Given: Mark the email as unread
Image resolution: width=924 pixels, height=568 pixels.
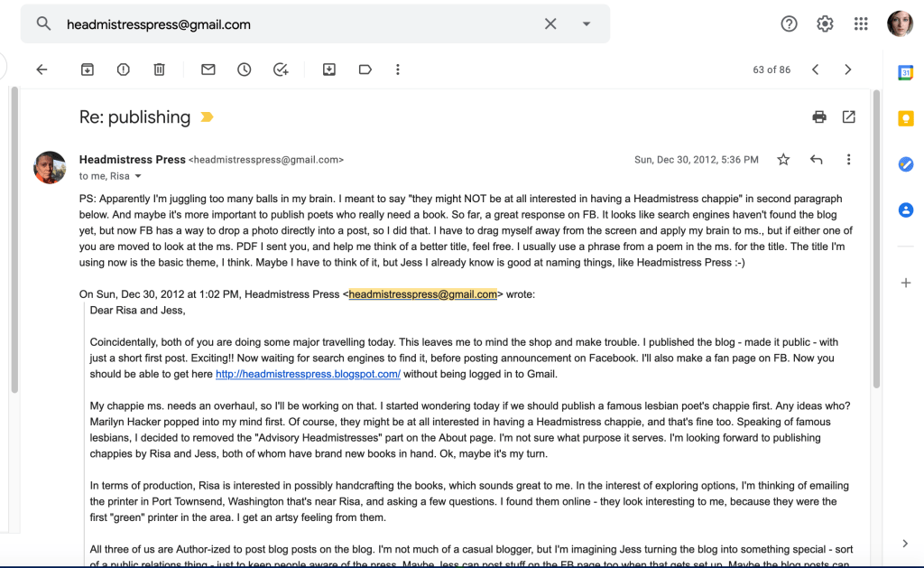Looking at the screenshot, I should pyautogui.click(x=208, y=70).
